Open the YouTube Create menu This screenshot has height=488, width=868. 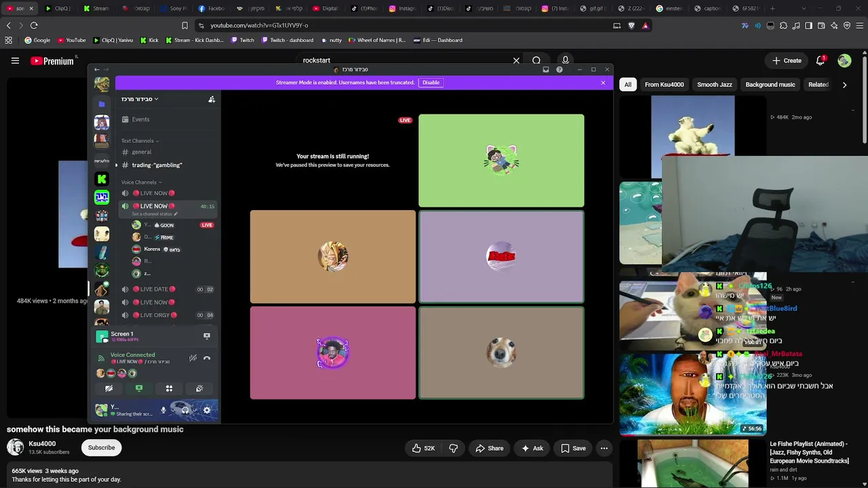(787, 60)
